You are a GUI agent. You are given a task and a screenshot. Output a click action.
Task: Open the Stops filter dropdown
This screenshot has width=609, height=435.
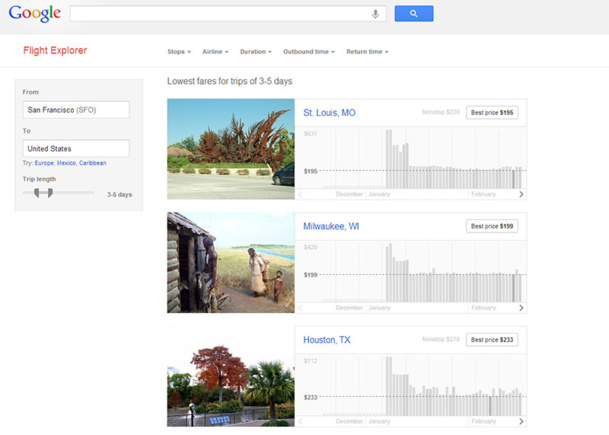point(178,51)
